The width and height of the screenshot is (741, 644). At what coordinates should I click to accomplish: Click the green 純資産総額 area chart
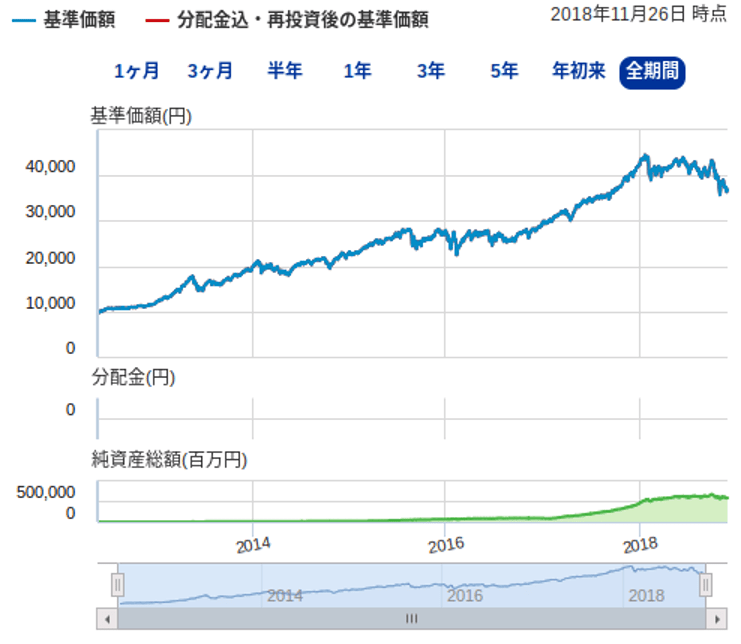coord(680,507)
